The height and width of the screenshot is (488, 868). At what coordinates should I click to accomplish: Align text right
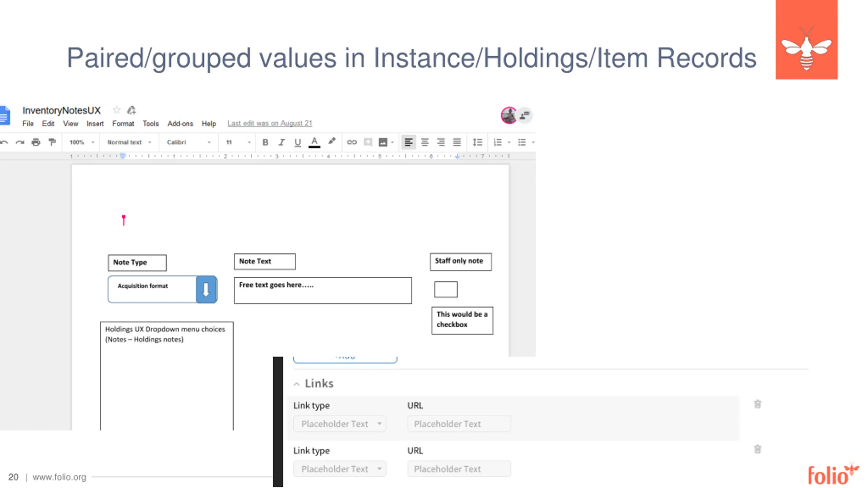[x=441, y=142]
